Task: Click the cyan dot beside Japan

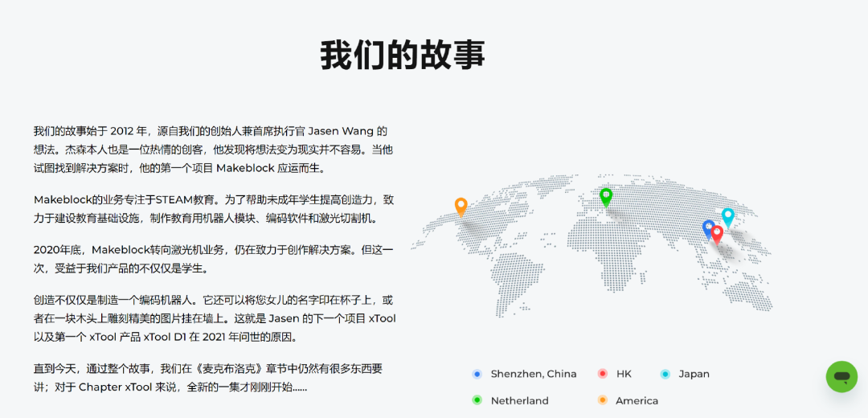Action: click(665, 374)
